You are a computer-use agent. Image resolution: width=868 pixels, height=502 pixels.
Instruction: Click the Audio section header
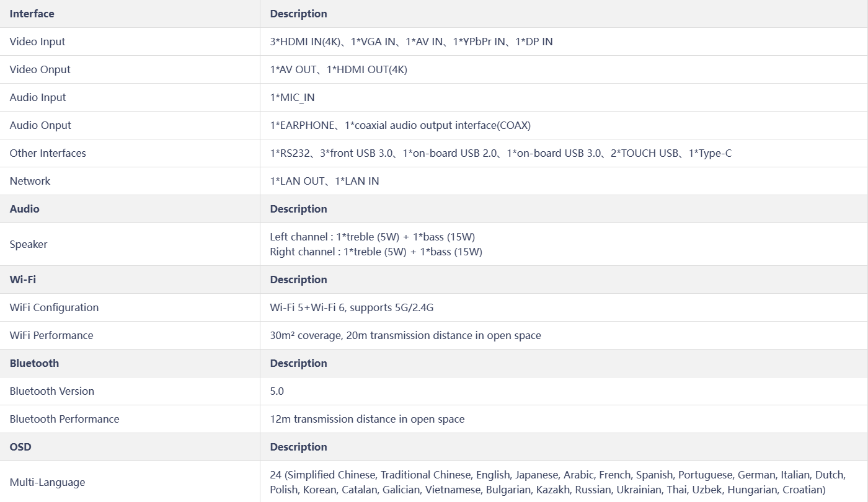pyautogui.click(x=24, y=209)
